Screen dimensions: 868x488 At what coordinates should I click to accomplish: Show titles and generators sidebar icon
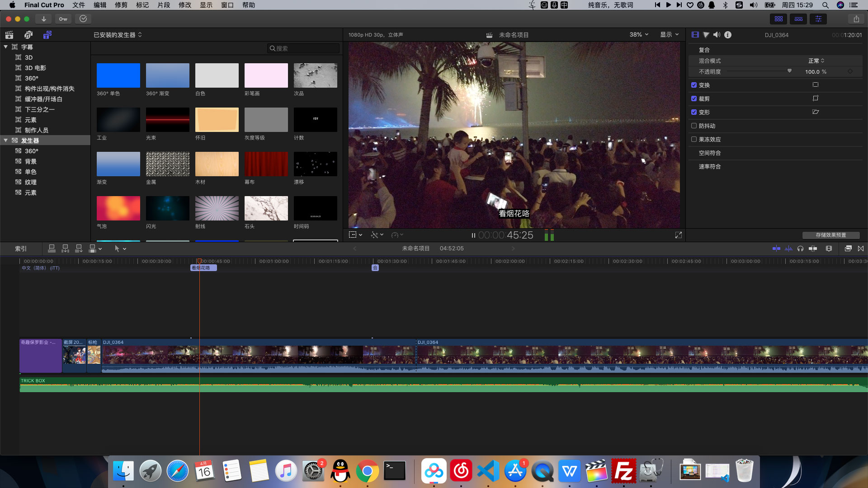[47, 35]
